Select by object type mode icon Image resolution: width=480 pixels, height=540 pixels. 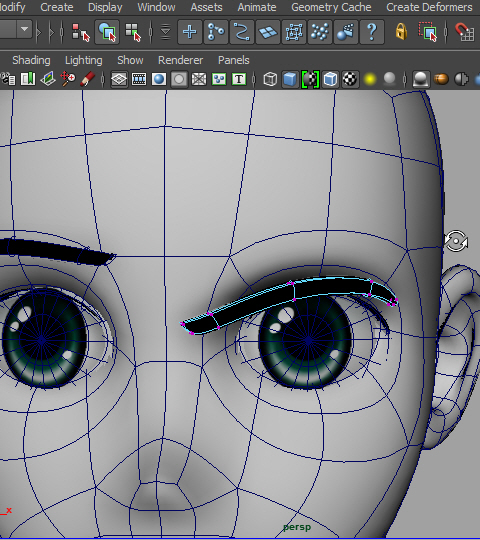pyautogui.click(x=107, y=32)
